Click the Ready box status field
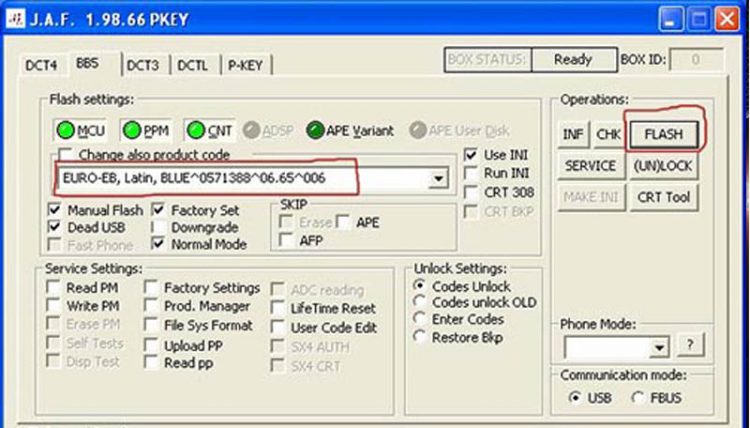This screenshot has width=750, height=428. click(573, 60)
